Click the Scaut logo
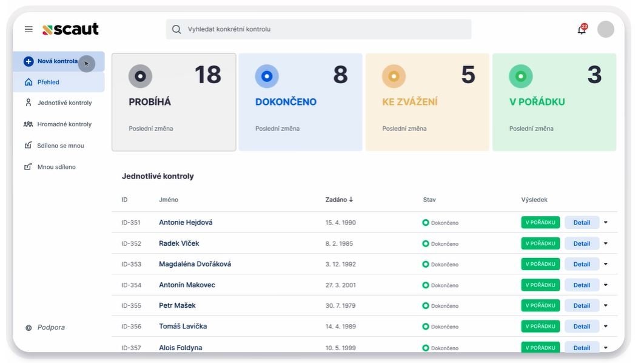Screen dimensions: 644x363 (70, 29)
